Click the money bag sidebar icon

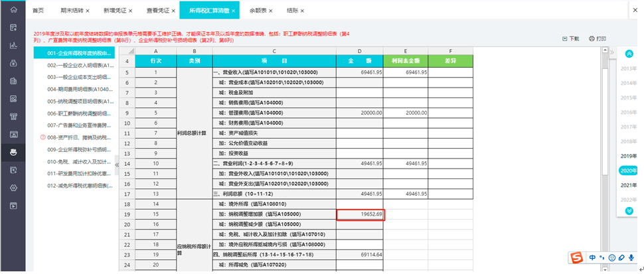pyautogui.click(x=13, y=63)
